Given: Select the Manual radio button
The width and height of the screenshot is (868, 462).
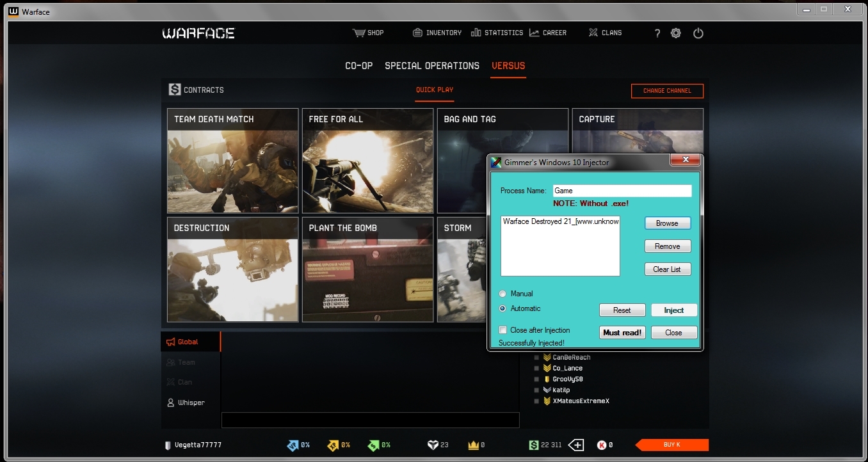Looking at the screenshot, I should (503, 294).
